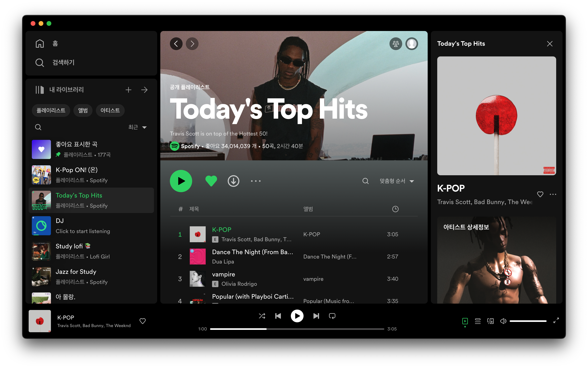Expand library with the arrow icon

pos(144,90)
